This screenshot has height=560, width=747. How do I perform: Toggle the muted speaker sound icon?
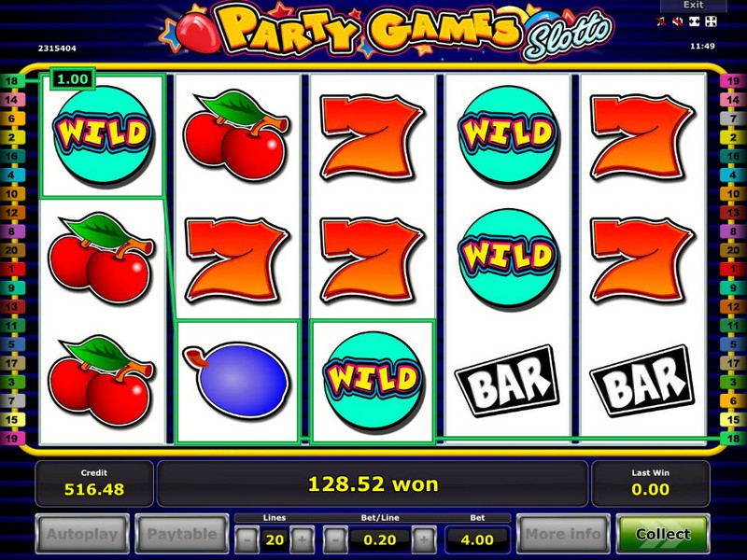pos(678,21)
